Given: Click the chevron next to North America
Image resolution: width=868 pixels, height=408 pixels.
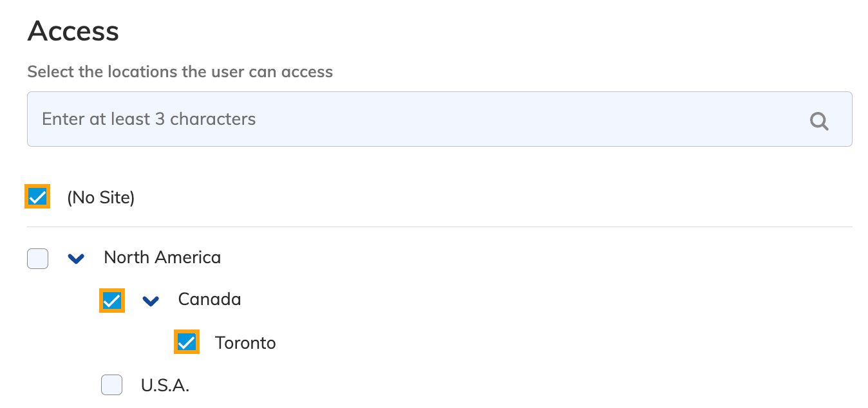Looking at the screenshot, I should [x=76, y=258].
